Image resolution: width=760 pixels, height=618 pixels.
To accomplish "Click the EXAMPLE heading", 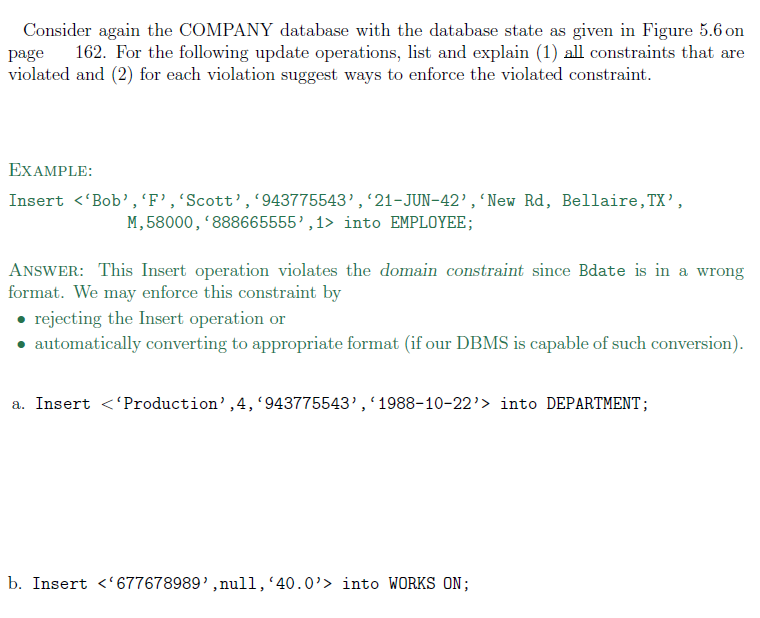I will tap(50, 170).
